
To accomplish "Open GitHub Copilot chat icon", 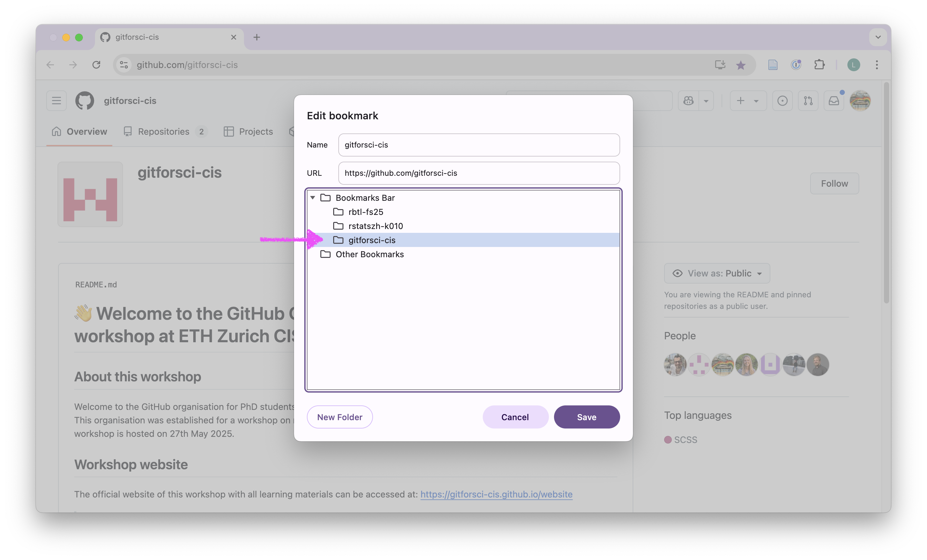I will click(x=689, y=101).
